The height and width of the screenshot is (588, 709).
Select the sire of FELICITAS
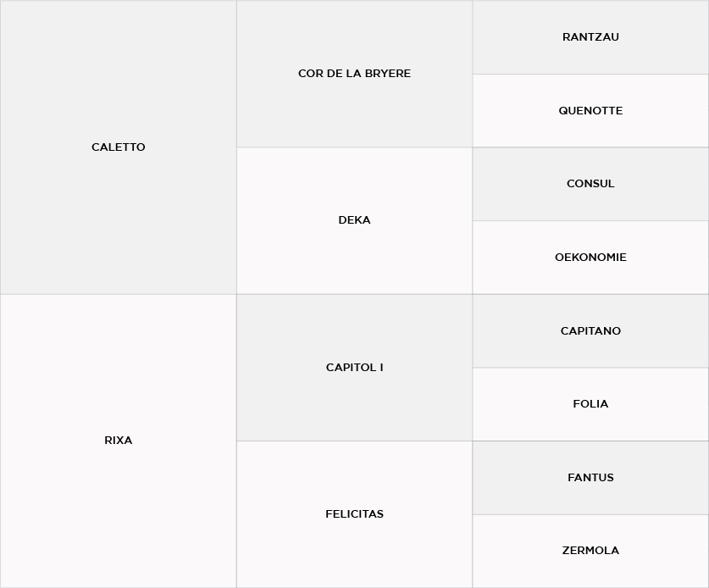coord(590,478)
